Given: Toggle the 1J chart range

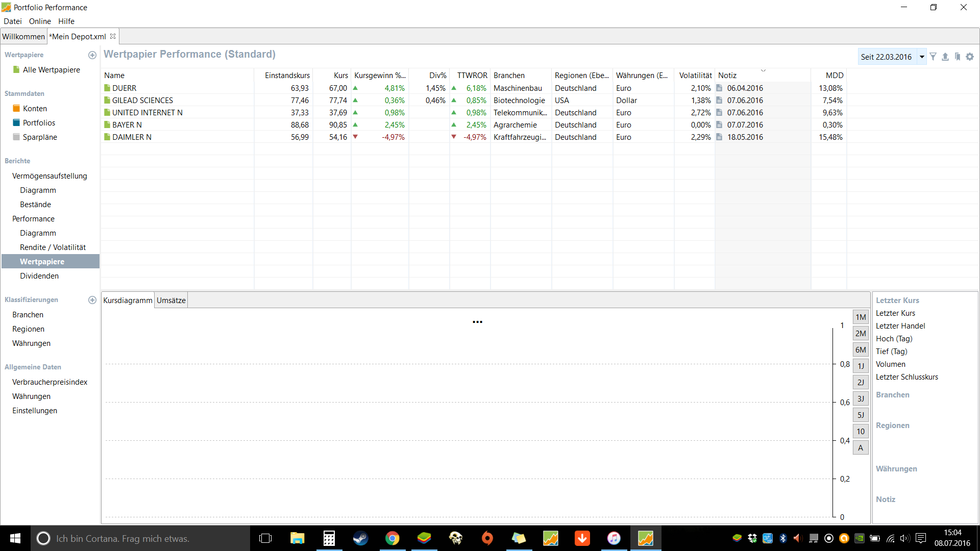Looking at the screenshot, I should click(x=861, y=366).
